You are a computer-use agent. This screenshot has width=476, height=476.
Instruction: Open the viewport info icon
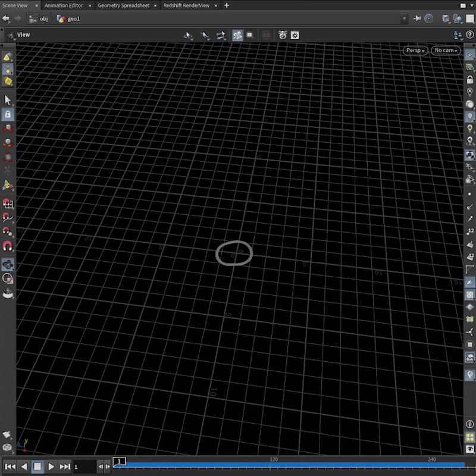(x=469, y=424)
